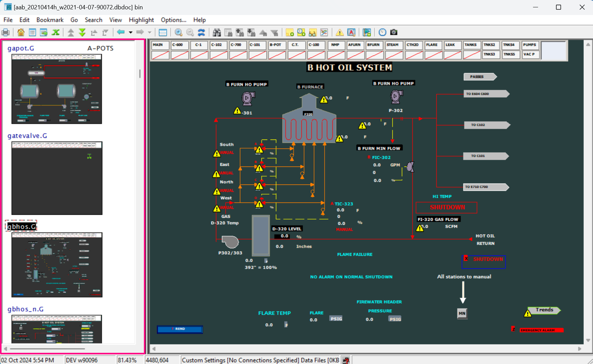Viewport: 593px width, 364px height.
Task: Click the HI TEMP SHUTDOWN button
Action: coord(446,207)
